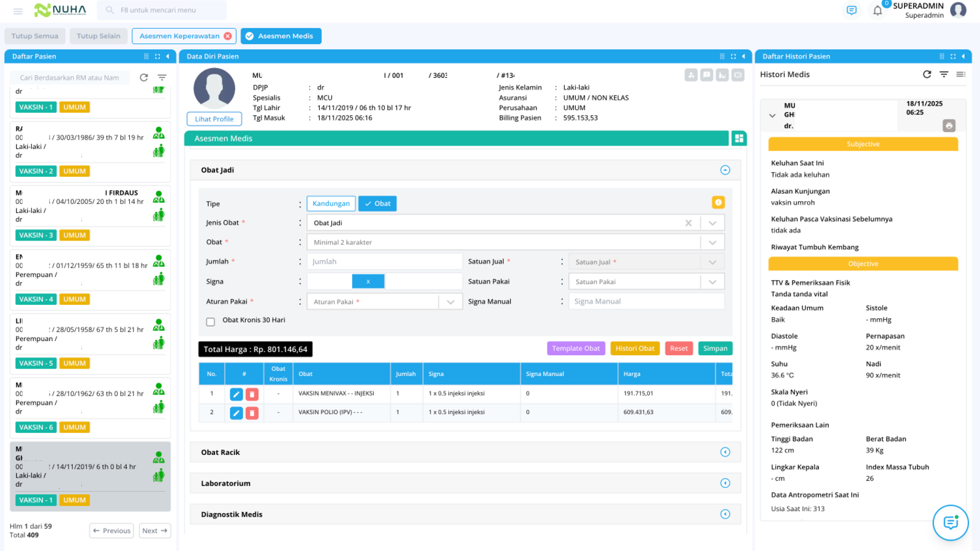The width and height of the screenshot is (980, 551).
Task: Click the Lihat Profile button
Action: pyautogui.click(x=214, y=119)
